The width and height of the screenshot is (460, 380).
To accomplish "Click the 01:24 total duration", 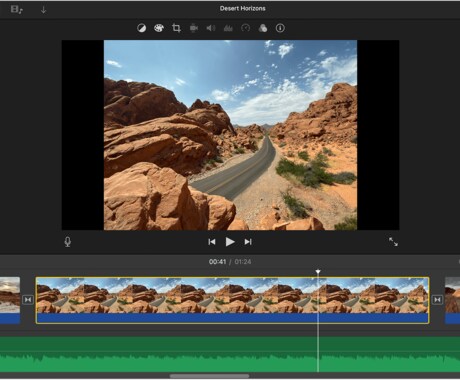I will click(x=243, y=262).
